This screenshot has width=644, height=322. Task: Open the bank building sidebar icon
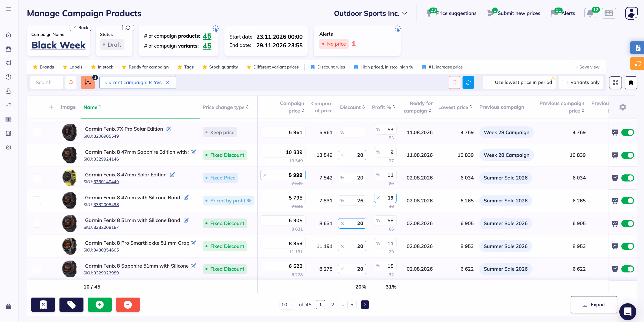pyautogui.click(x=9, y=306)
